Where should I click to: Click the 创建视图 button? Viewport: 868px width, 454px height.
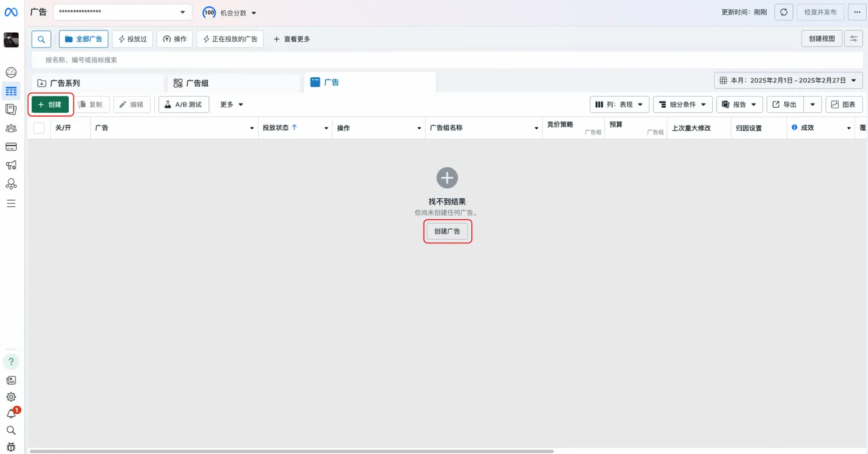click(822, 39)
